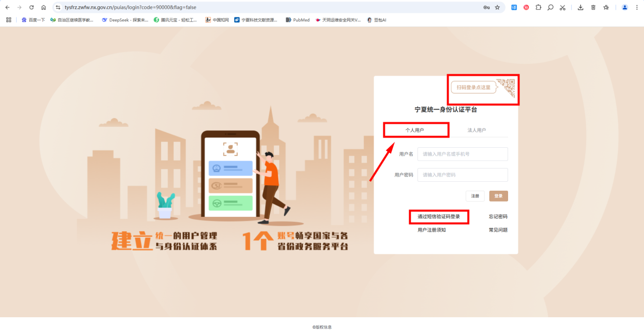Open the bookmarks apps grid icon
This screenshot has height=332, width=644.
(x=8, y=20)
